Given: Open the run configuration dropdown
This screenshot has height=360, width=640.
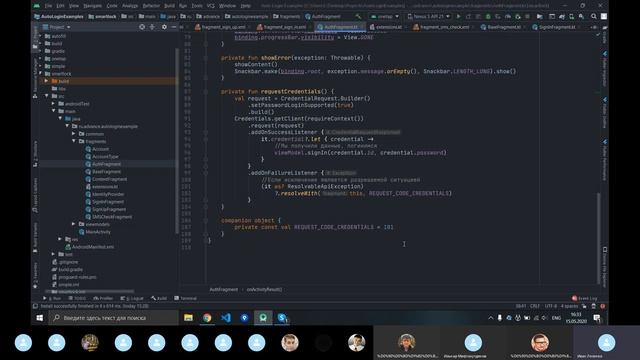Looking at the screenshot, I should tap(384, 16).
